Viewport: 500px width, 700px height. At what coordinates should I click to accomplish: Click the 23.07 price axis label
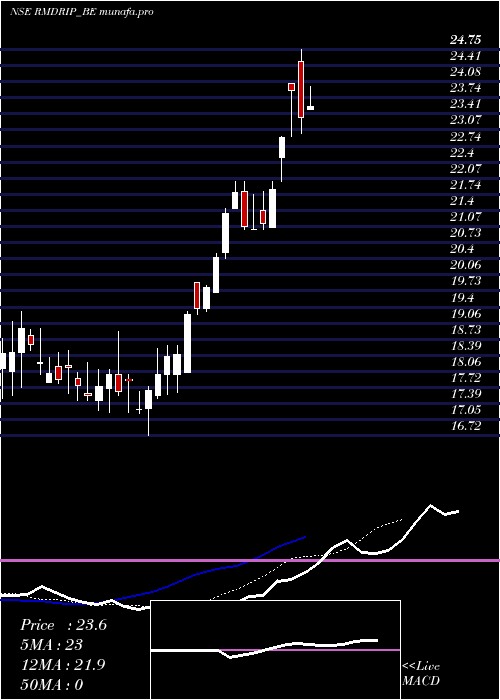coord(466,120)
